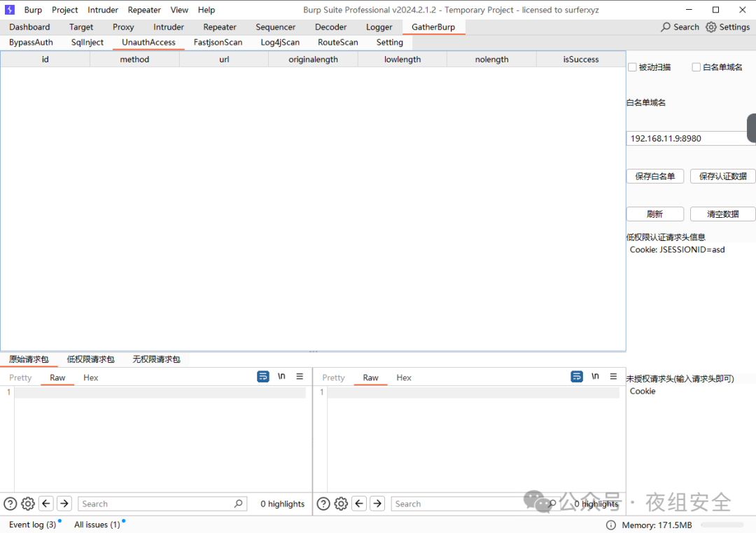Click the help icon in left request editor
756x533 pixels.
pos(10,504)
